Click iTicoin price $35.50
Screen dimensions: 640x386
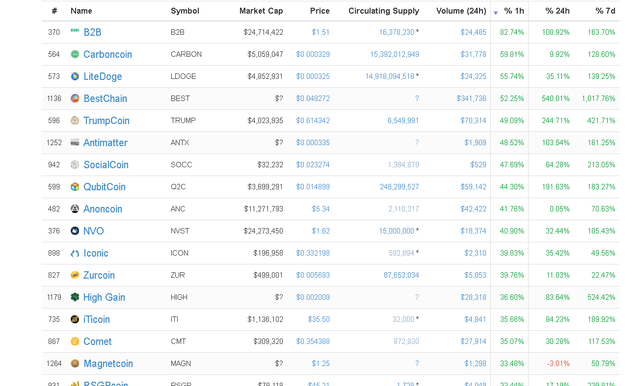coord(319,319)
